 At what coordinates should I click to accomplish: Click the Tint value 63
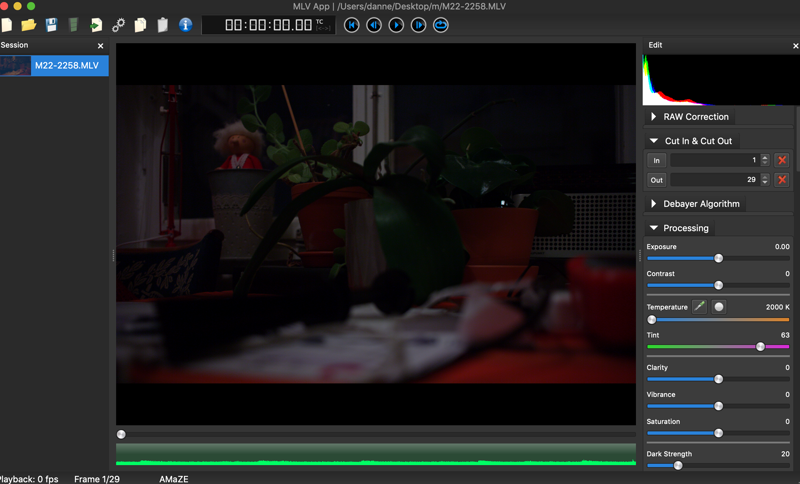point(785,335)
